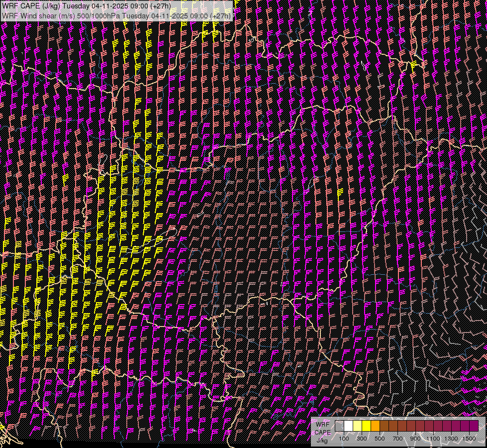
Task: Click the WRF Wind shear title line
Action: [116, 15]
